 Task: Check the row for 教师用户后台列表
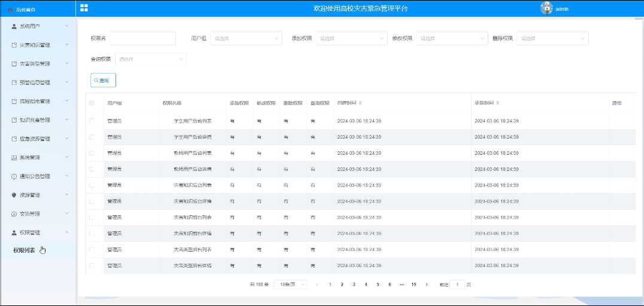[92, 152]
